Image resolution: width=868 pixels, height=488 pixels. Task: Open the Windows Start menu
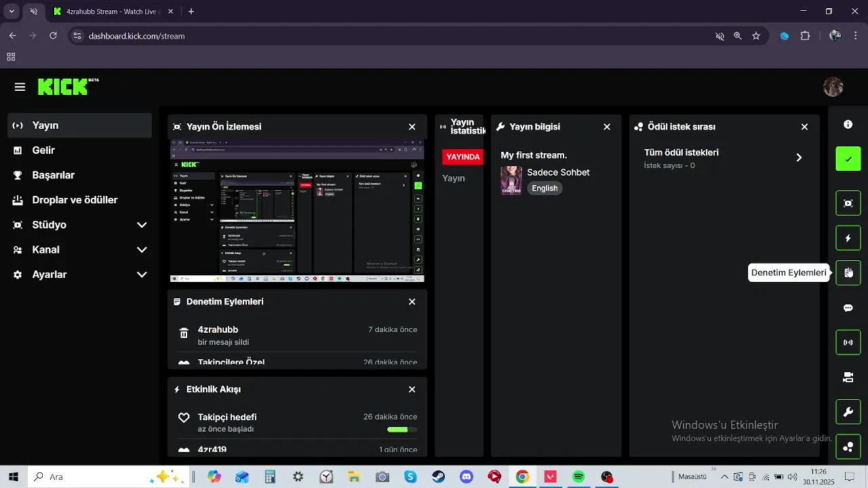[13, 477]
